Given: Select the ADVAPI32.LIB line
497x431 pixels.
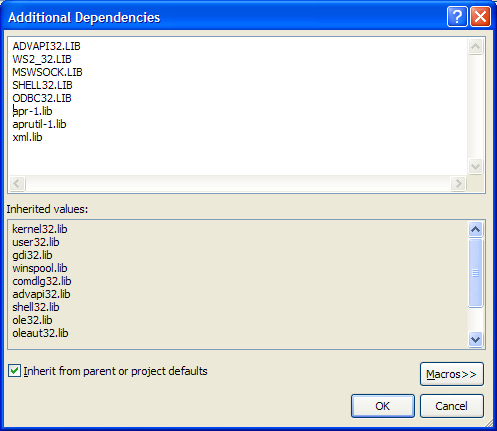Looking at the screenshot, I should (46, 46).
